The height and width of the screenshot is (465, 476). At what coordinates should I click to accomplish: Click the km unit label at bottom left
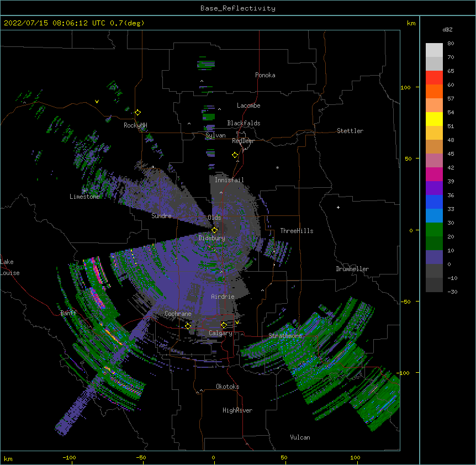tap(8, 458)
